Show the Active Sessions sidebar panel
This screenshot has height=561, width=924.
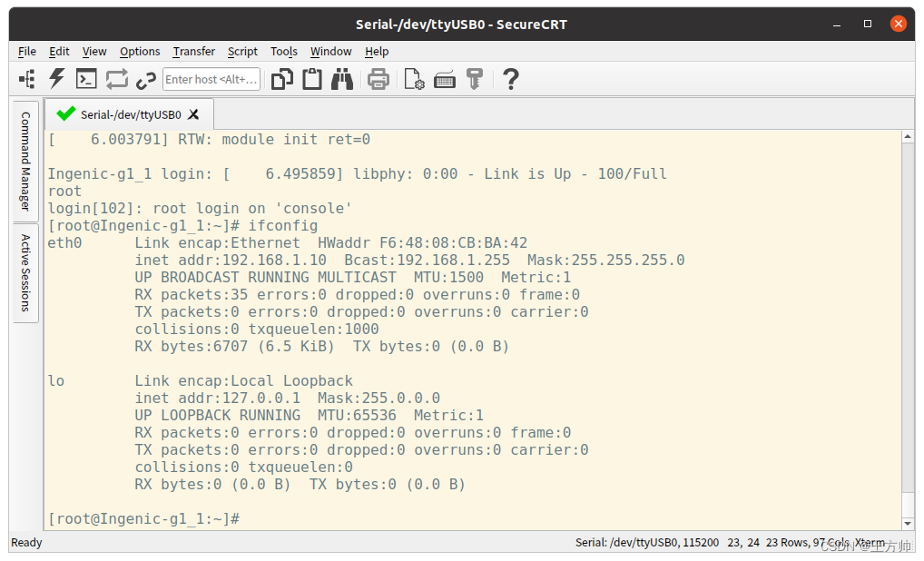pos(25,272)
